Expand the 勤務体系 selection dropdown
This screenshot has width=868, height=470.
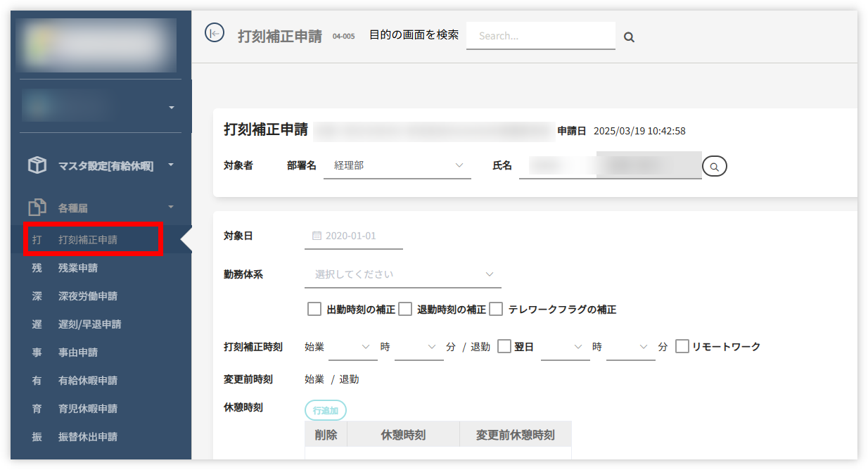click(x=402, y=274)
